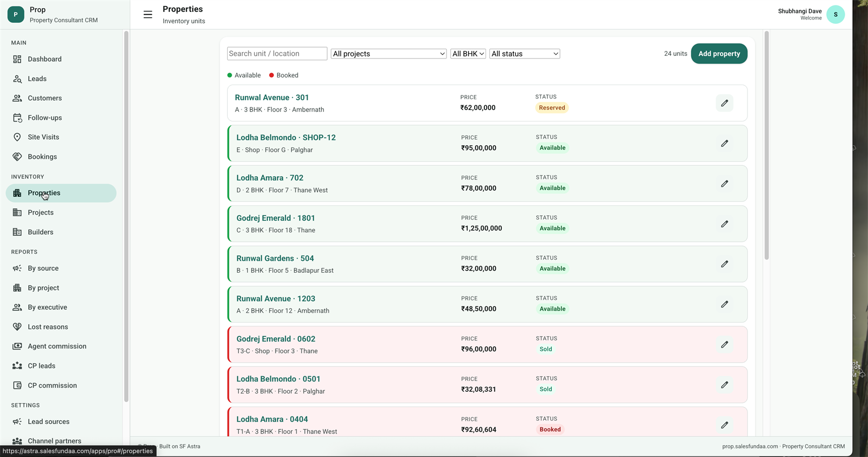Click the Available legend label

247,75
